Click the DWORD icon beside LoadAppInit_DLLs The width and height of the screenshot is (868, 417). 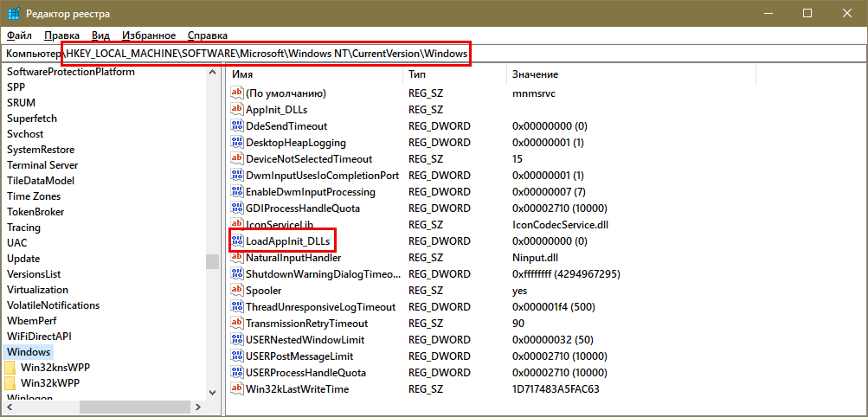pyautogui.click(x=237, y=241)
